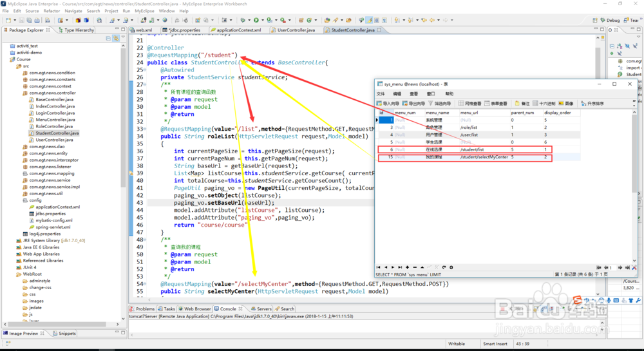Screen dimensions: 644x351
Task: Open the Problems tab
Action: pyautogui.click(x=142, y=308)
